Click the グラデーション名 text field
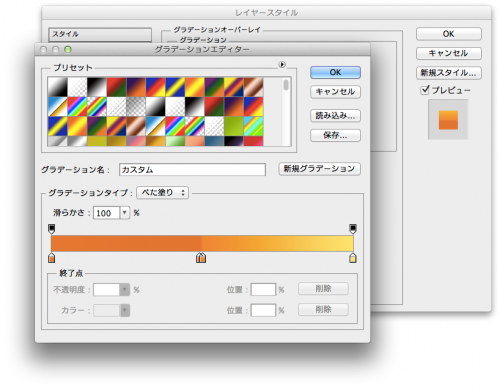500x391 pixels. [192, 170]
